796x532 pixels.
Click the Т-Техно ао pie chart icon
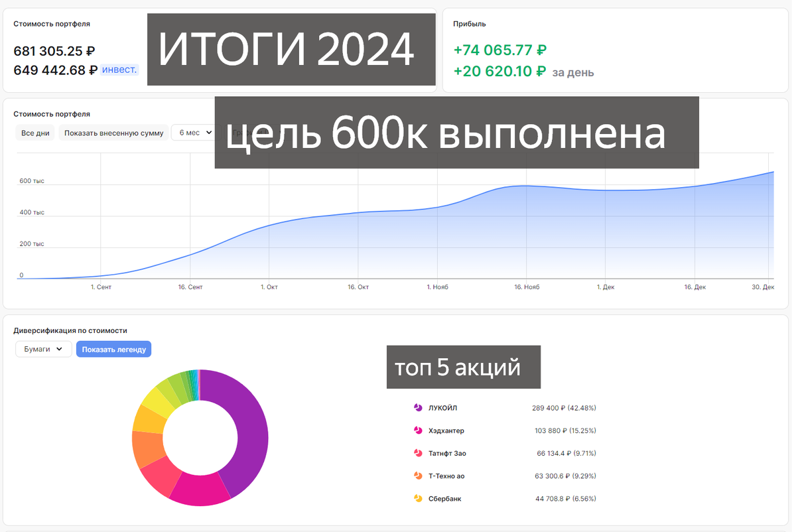pyautogui.click(x=417, y=476)
